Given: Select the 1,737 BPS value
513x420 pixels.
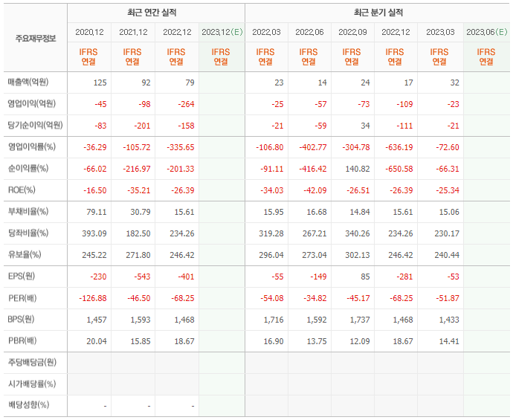Looking at the screenshot, I should pyautogui.click(x=360, y=320).
